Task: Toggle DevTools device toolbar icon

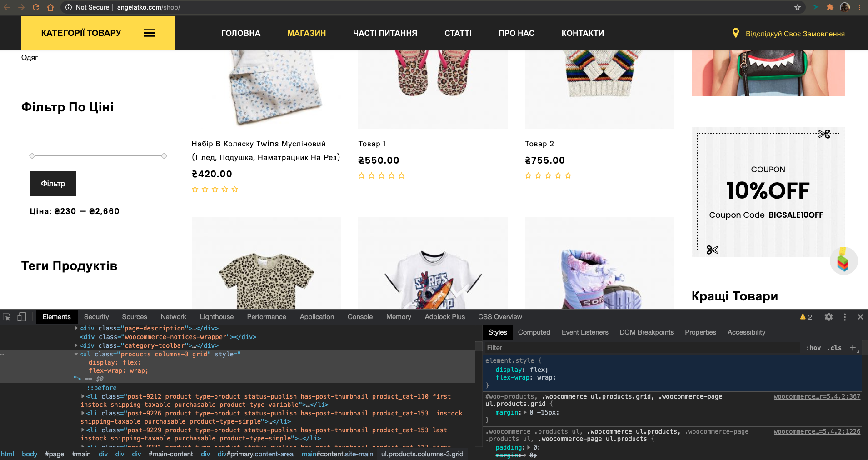Action: pyautogui.click(x=21, y=317)
